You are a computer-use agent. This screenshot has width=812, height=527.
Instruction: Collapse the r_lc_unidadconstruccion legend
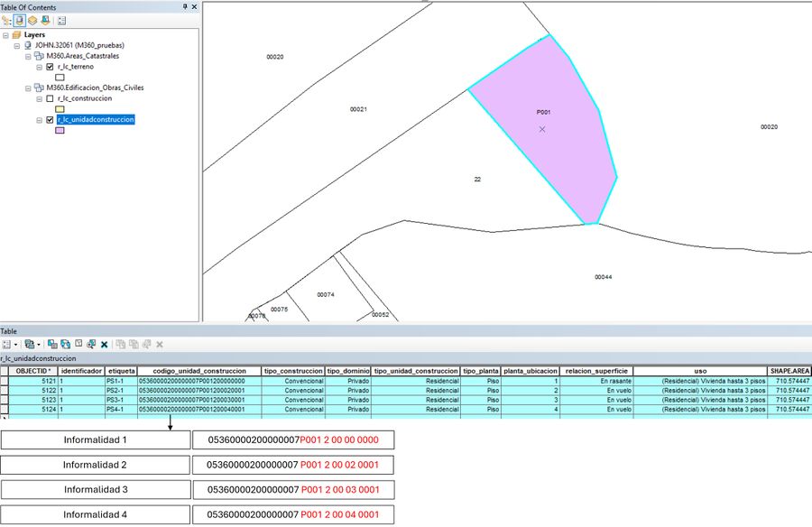pyautogui.click(x=39, y=120)
